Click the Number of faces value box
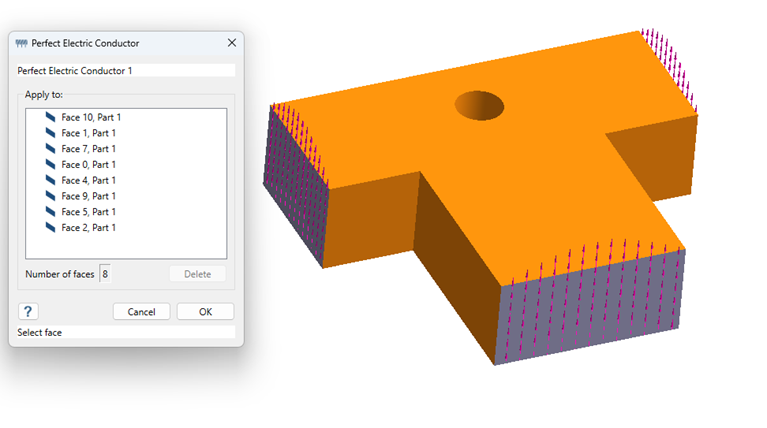Image resolution: width=767 pixels, height=428 pixels. (x=105, y=274)
